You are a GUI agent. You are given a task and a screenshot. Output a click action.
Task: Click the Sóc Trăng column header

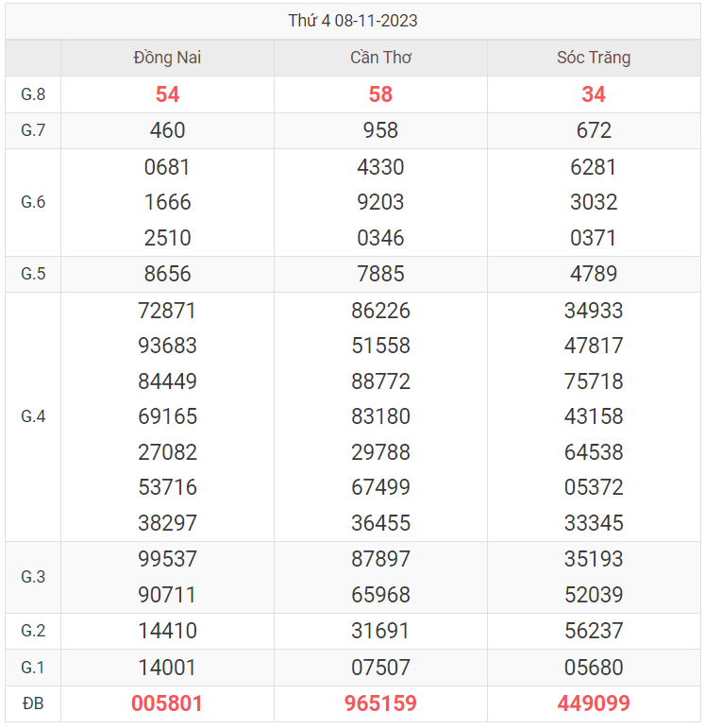pos(594,58)
